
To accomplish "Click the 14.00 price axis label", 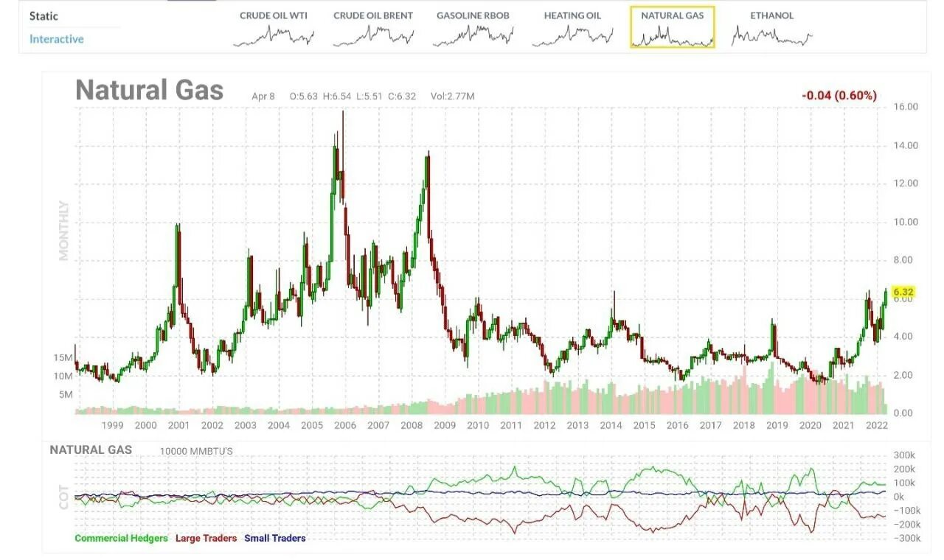I will (906, 145).
